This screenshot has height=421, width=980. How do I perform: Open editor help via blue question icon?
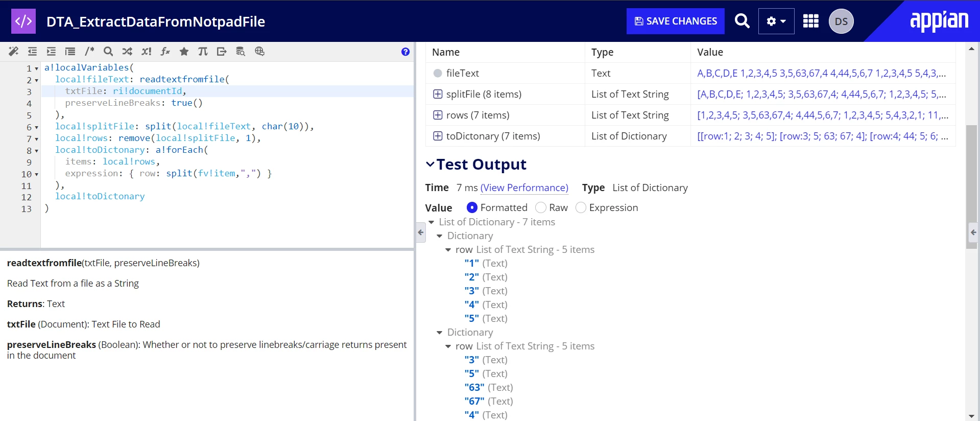(x=405, y=52)
